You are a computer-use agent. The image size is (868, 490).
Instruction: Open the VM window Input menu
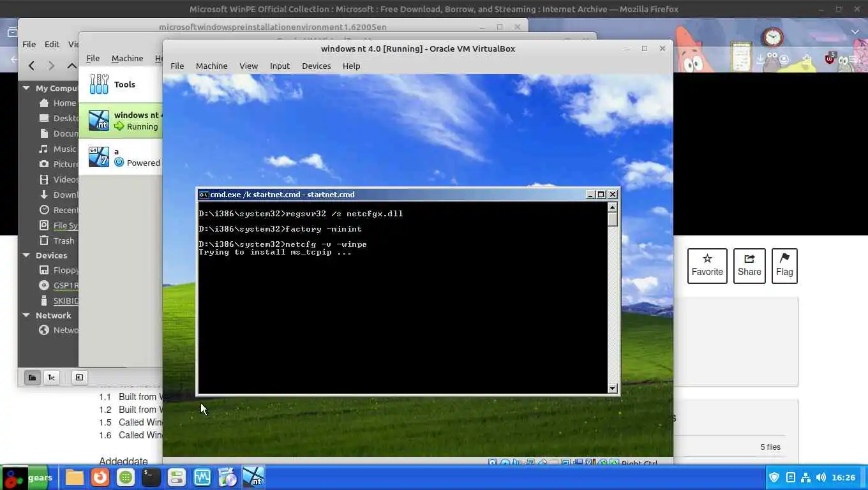point(280,66)
